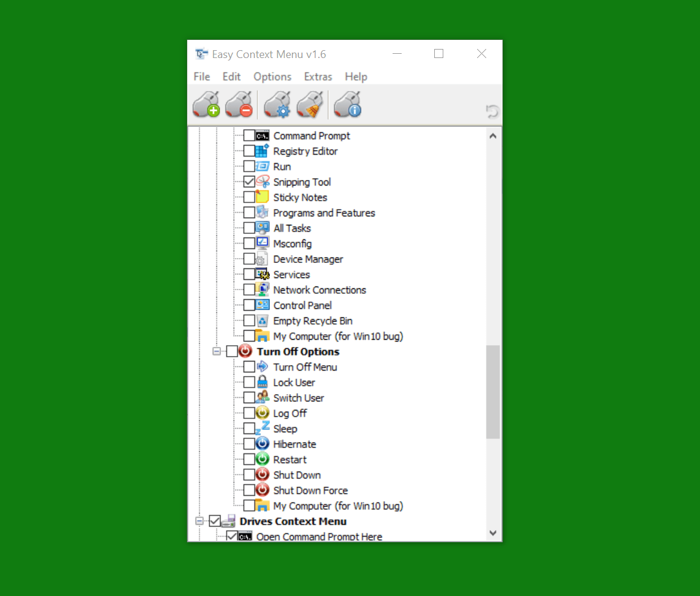Open the mouse-gear List Editor toolbar icon

[x=277, y=105]
